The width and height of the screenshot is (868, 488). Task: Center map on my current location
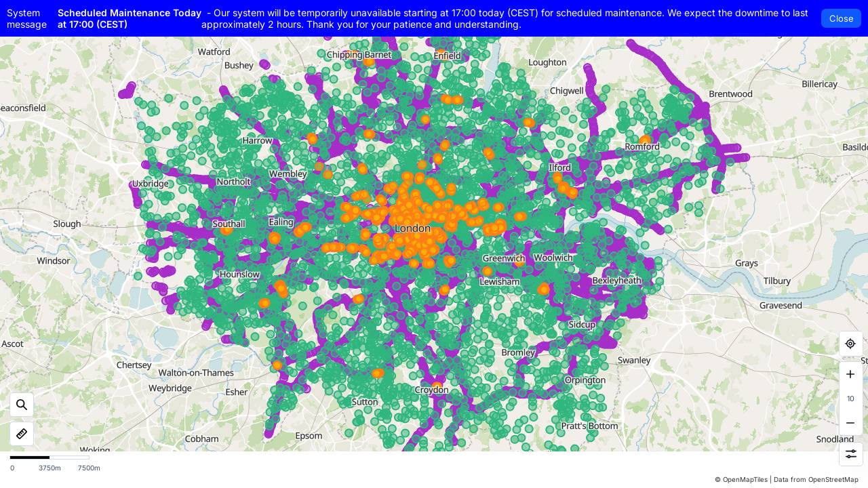(x=850, y=344)
